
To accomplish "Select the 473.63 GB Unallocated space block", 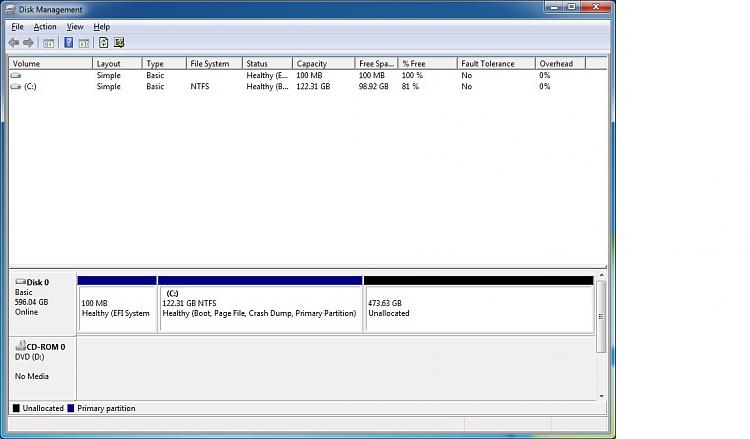I will coord(478,304).
